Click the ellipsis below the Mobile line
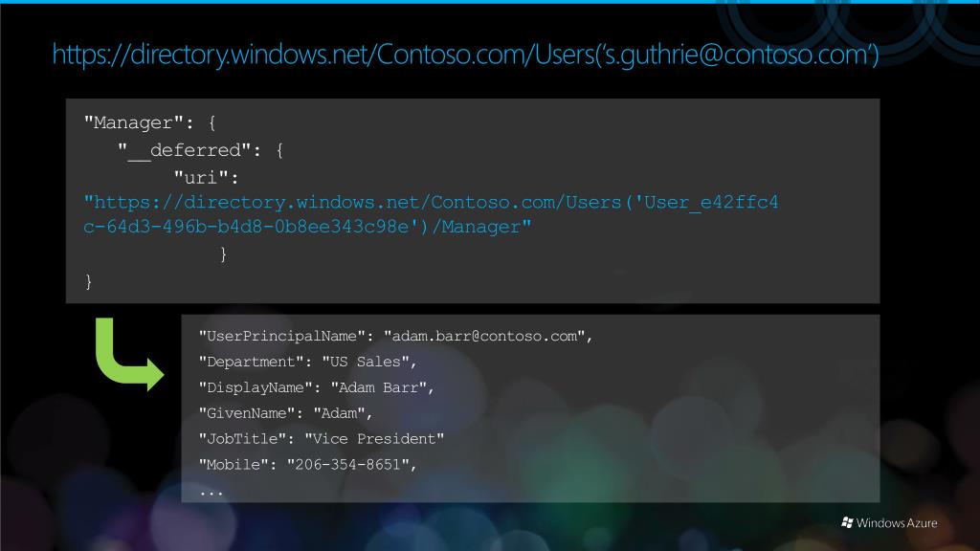The width and height of the screenshot is (980, 551). pos(212,493)
